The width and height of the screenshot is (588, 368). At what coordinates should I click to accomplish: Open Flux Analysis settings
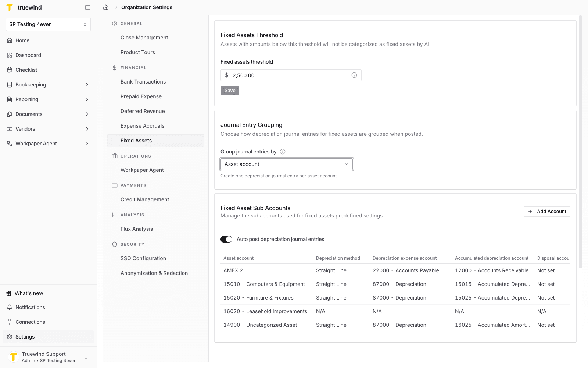tap(155, 229)
